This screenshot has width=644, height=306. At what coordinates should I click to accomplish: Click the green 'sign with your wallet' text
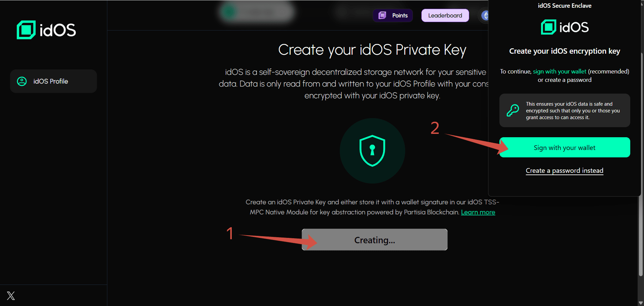[559, 71]
